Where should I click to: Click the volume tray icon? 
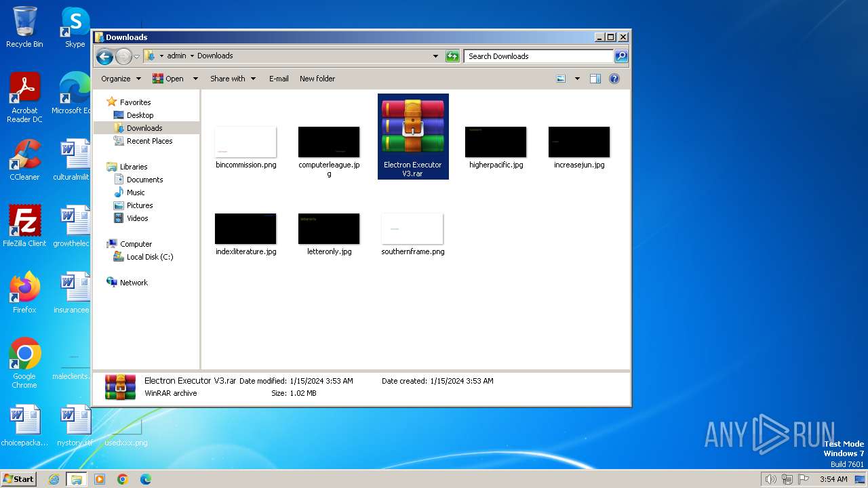click(x=771, y=479)
